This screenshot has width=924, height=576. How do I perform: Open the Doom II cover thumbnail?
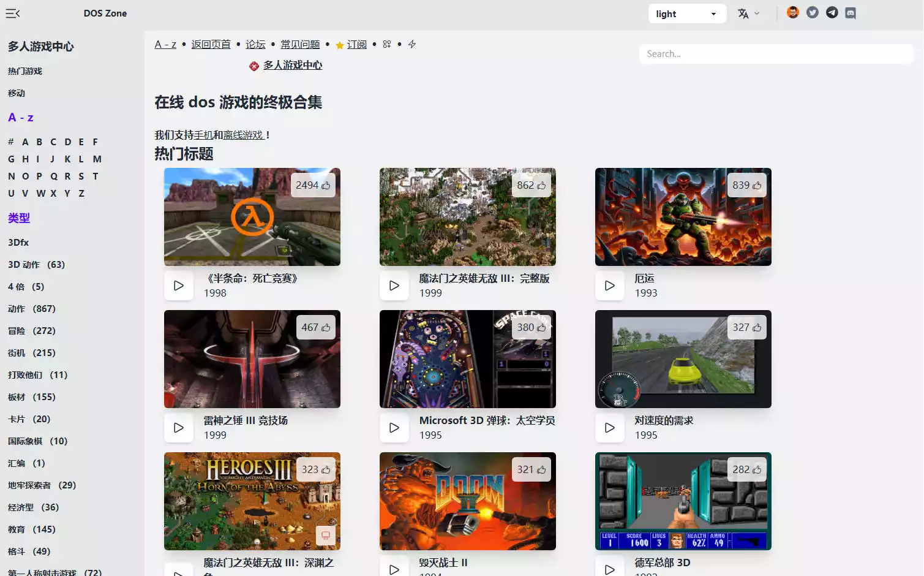pyautogui.click(x=468, y=501)
